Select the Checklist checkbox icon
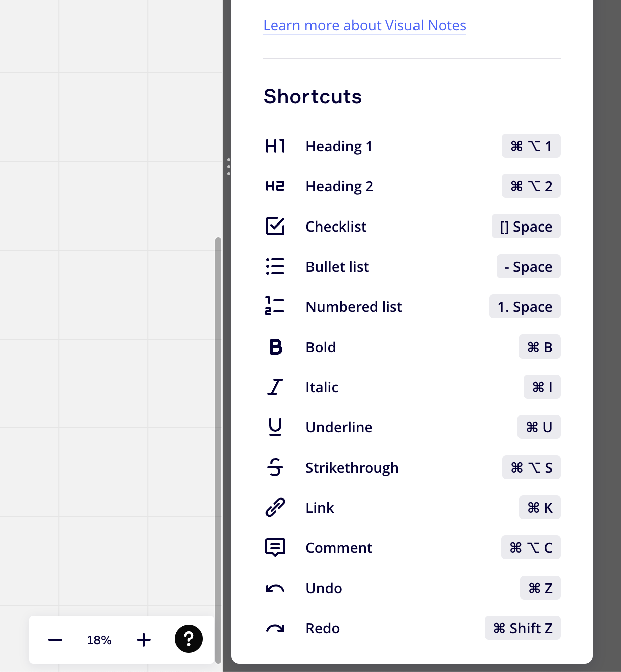 click(x=275, y=227)
